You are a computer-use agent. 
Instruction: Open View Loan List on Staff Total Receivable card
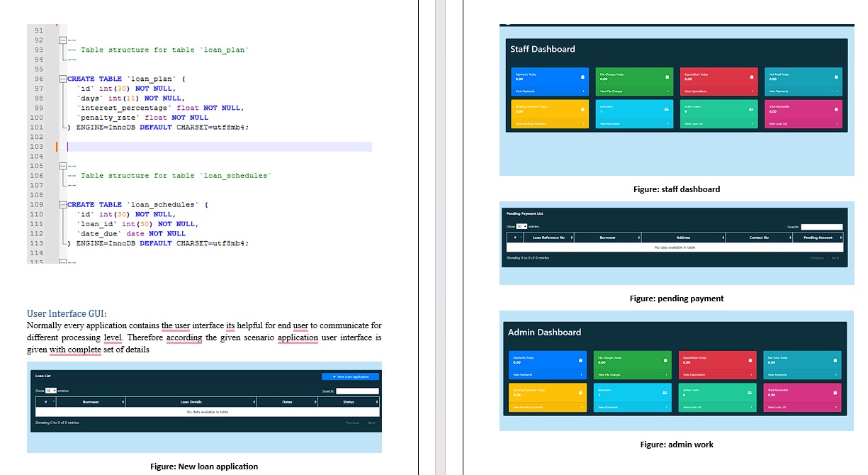click(778, 124)
